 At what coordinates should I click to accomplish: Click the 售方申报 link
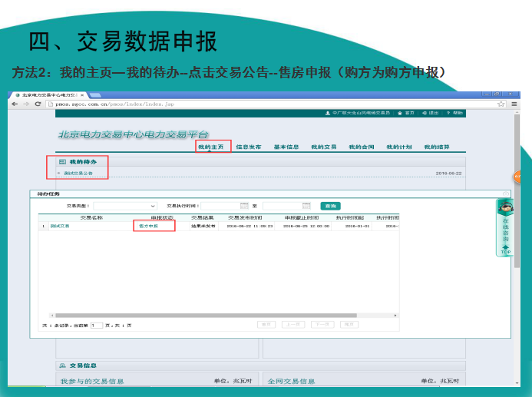(x=148, y=226)
